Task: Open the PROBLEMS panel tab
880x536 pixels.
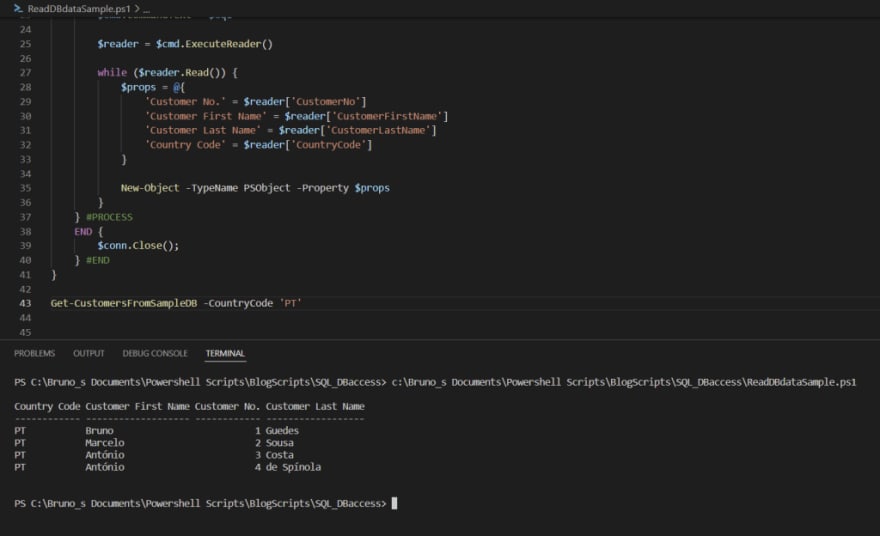Action: point(34,353)
